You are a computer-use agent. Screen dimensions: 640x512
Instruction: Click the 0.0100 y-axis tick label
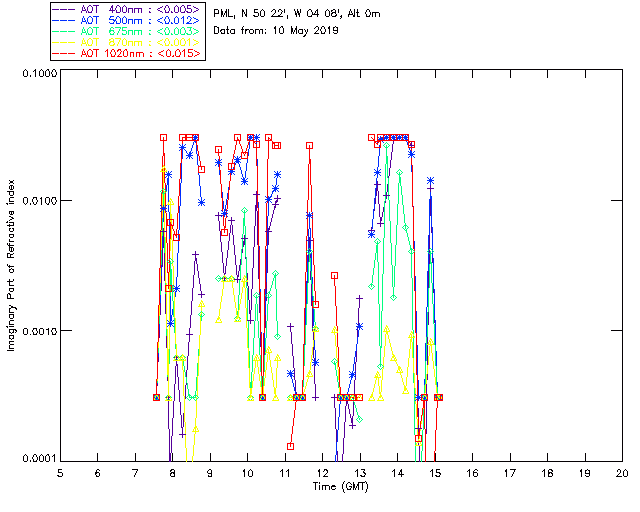click(x=37, y=202)
